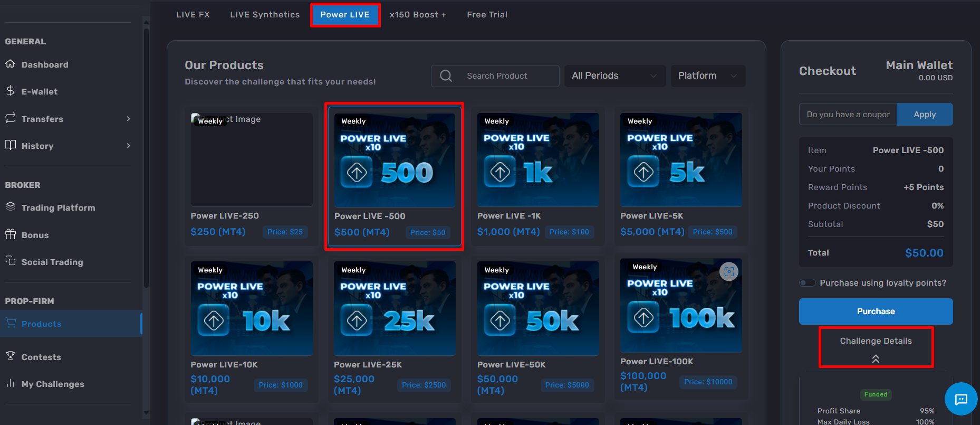980x425 pixels.
Task: Open Trading Platform menu item
Action: (x=58, y=207)
